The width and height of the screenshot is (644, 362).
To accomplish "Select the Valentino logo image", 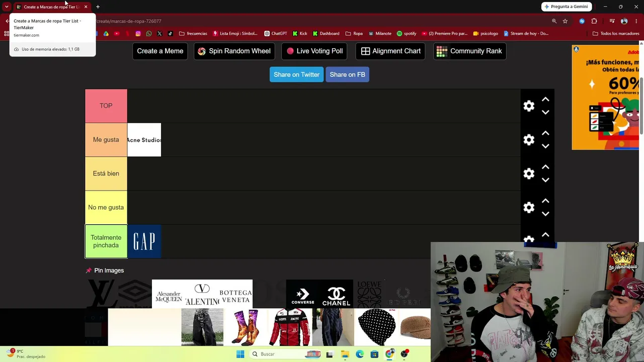I will 202,294.
